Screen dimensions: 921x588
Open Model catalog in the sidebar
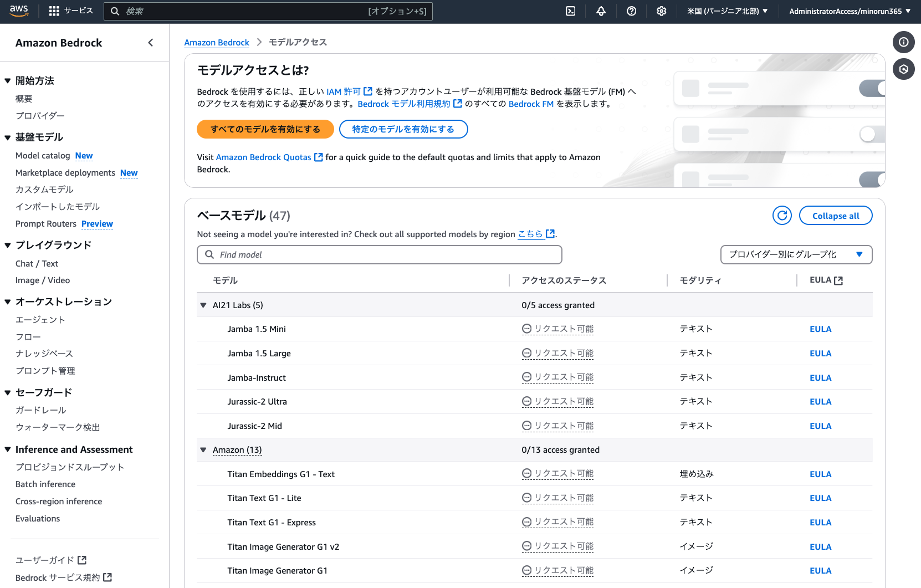(x=43, y=156)
